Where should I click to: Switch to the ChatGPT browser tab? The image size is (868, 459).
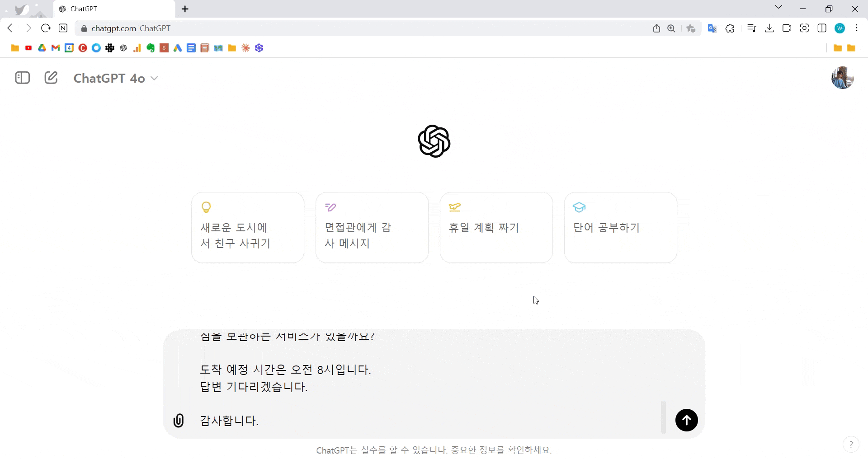pos(113,9)
